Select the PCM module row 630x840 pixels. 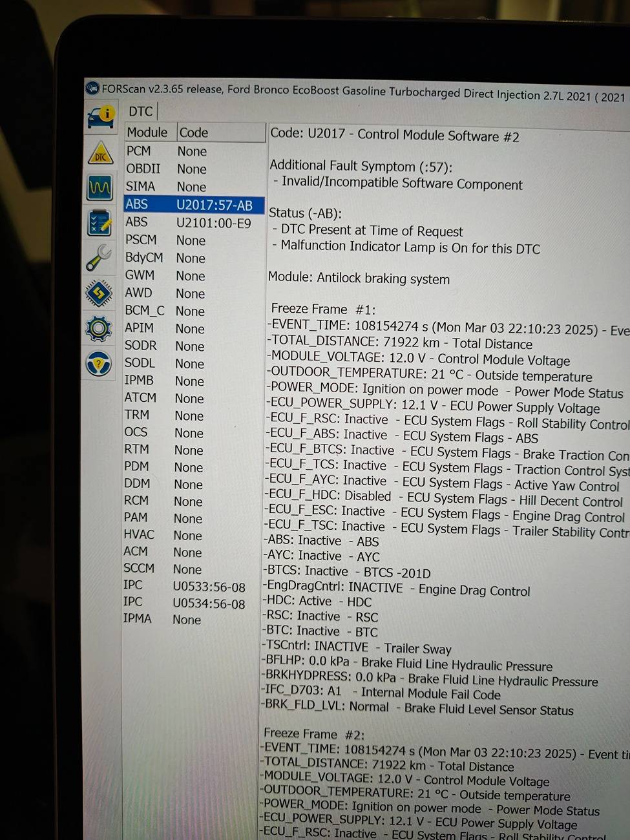pos(194,151)
